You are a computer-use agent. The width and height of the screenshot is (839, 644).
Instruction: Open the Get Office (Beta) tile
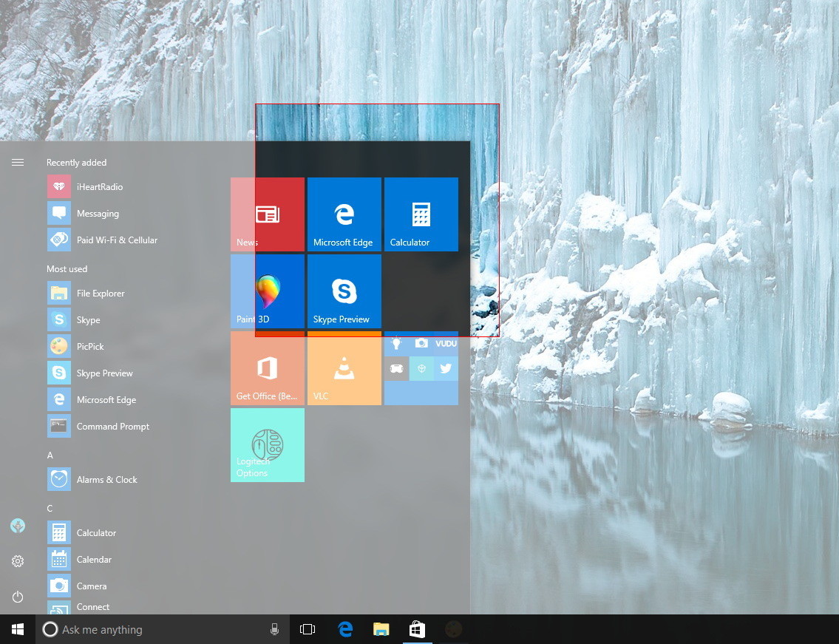(267, 367)
